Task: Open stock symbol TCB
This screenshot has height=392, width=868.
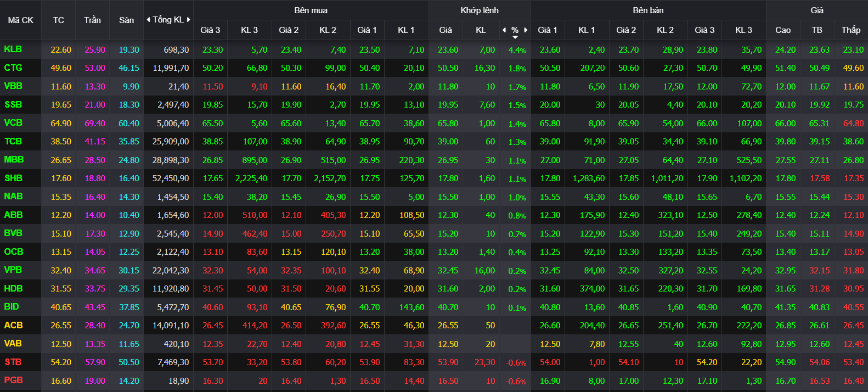Action: pyautogui.click(x=13, y=142)
